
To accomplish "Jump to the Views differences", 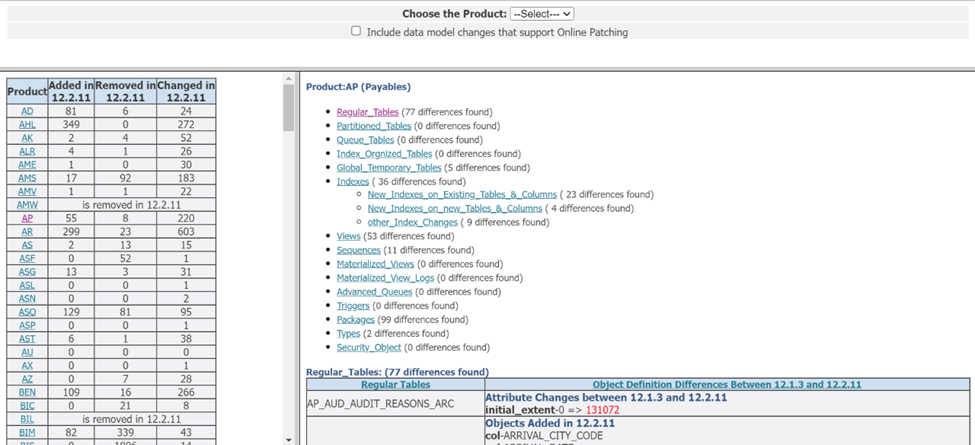I will pos(348,237).
